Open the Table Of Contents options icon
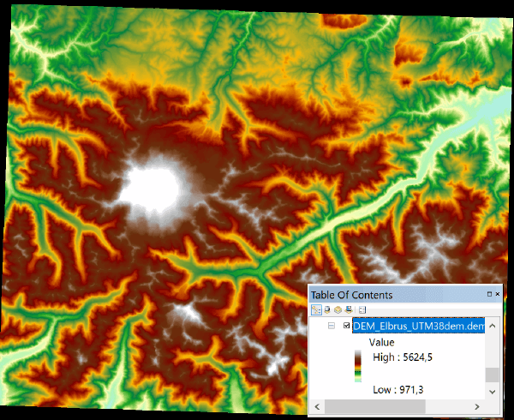Viewport: 514px width, 420px height. coord(362,309)
